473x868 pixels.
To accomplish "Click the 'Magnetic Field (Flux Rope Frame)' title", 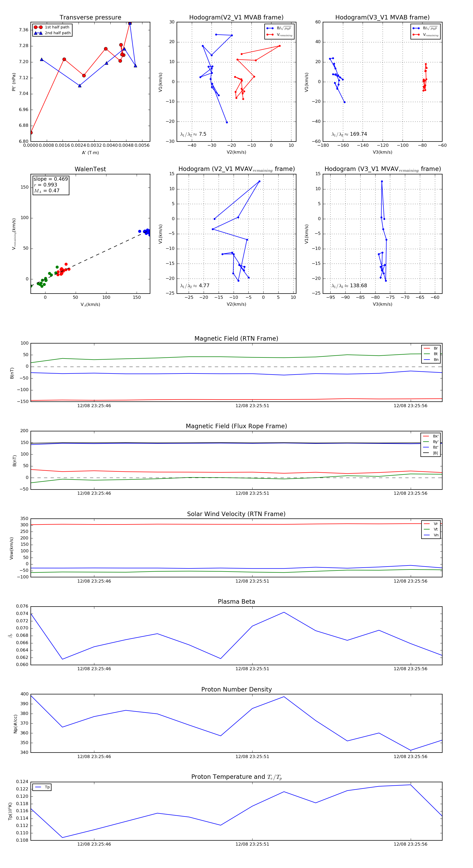I will [x=236, y=426].
